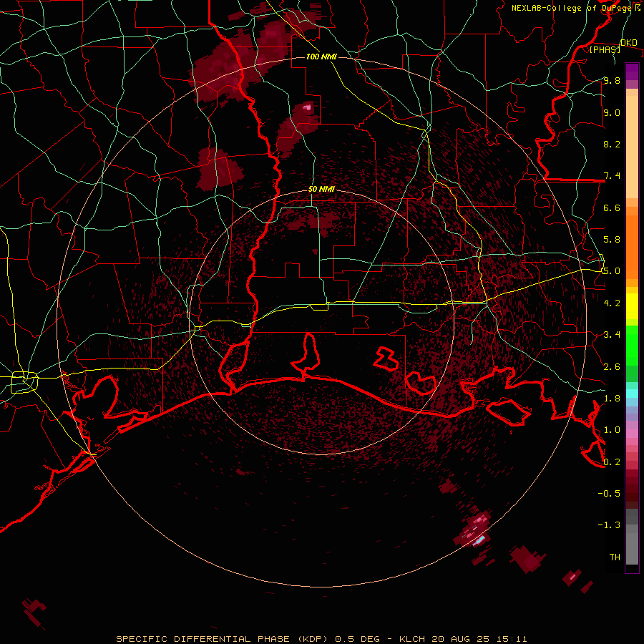The height and width of the screenshot is (644, 644).
Task: Click the 100 NMI range ring label
Action: click(x=321, y=57)
